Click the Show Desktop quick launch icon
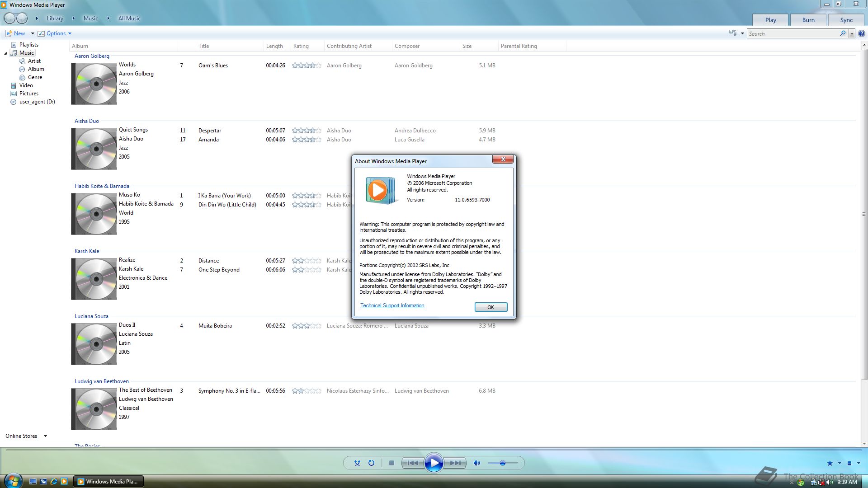868x488 pixels. 33,482
